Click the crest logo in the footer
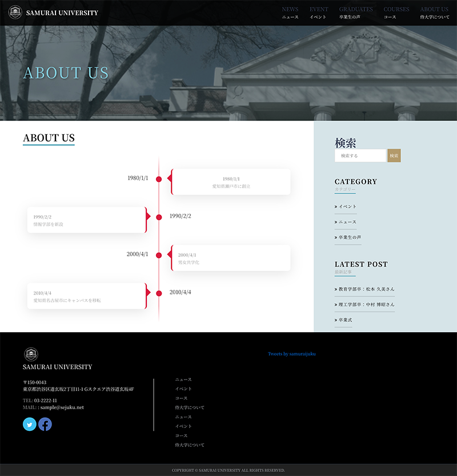This screenshot has height=476, width=457. [x=31, y=354]
